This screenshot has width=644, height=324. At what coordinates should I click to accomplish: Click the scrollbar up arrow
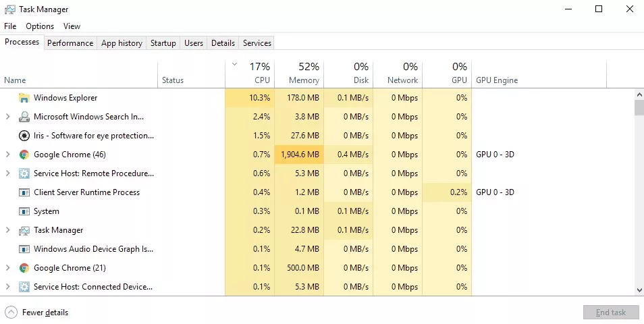639,95
